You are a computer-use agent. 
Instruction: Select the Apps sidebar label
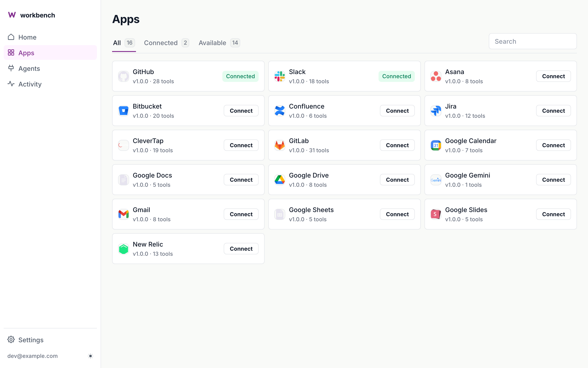(x=26, y=53)
